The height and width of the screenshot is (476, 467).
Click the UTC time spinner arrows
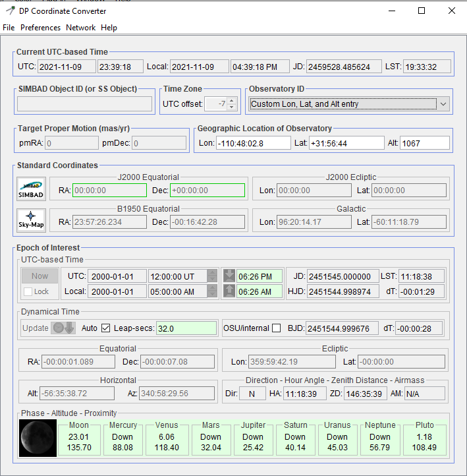coord(212,276)
